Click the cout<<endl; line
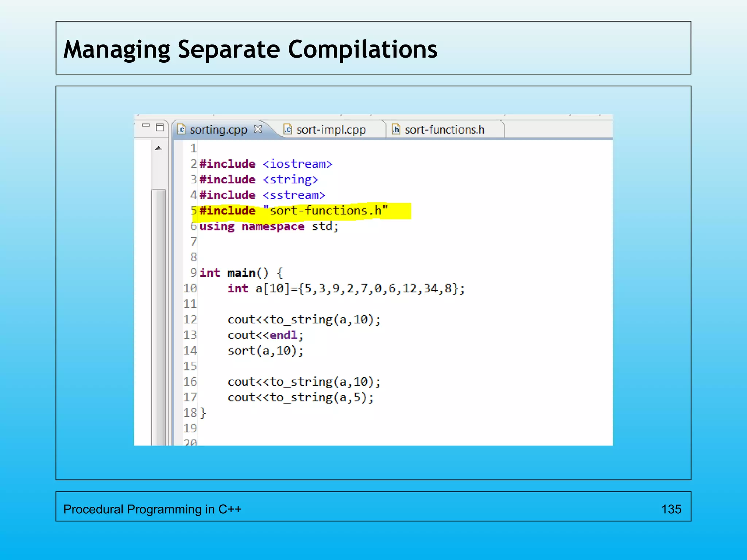 click(266, 335)
